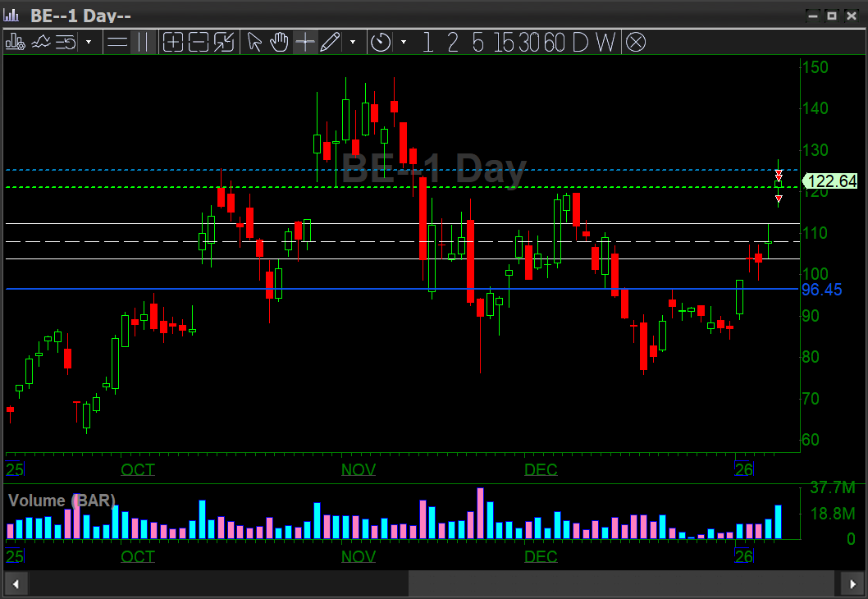Switch to Weekly (W) interval
The image size is (868, 599).
tap(605, 42)
